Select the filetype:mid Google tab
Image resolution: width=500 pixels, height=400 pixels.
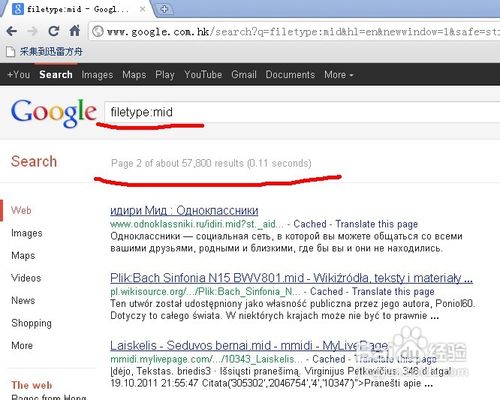tap(77, 9)
